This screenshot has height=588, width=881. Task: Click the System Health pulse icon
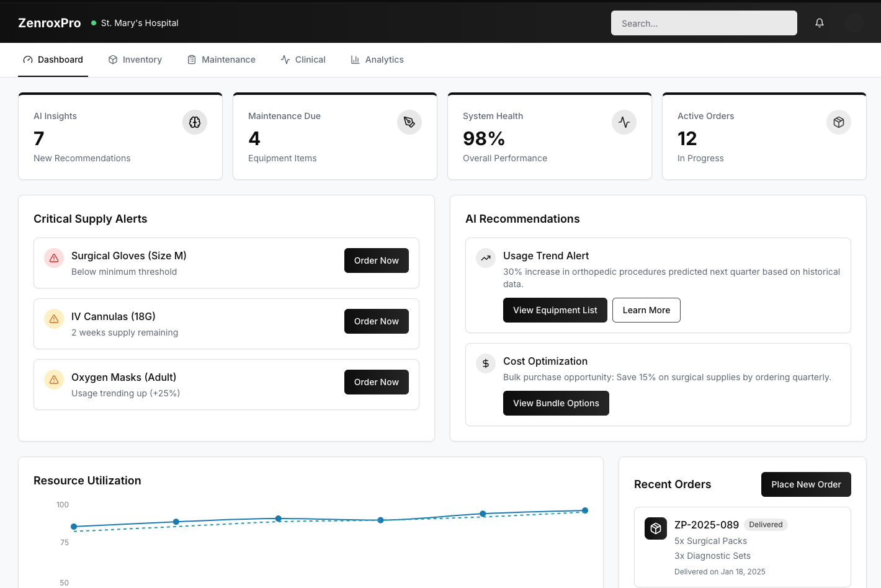click(624, 122)
